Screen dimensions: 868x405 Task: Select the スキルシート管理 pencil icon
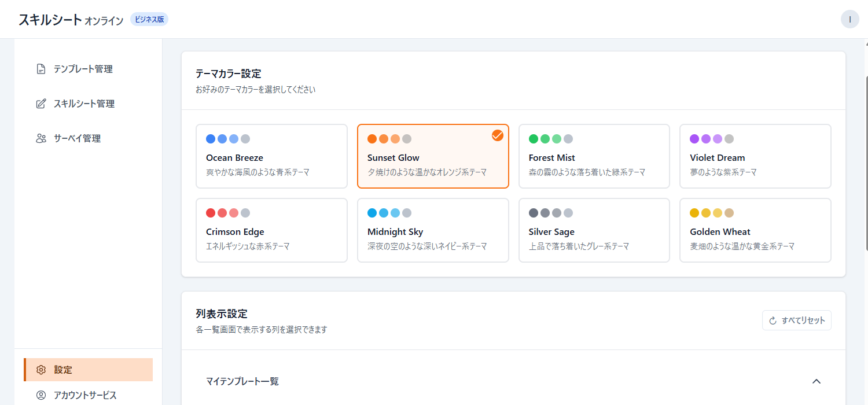41,104
